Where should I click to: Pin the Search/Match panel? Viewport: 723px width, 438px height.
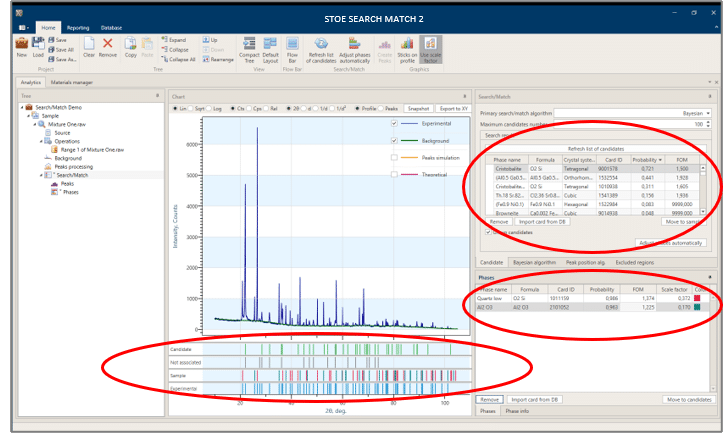click(710, 96)
